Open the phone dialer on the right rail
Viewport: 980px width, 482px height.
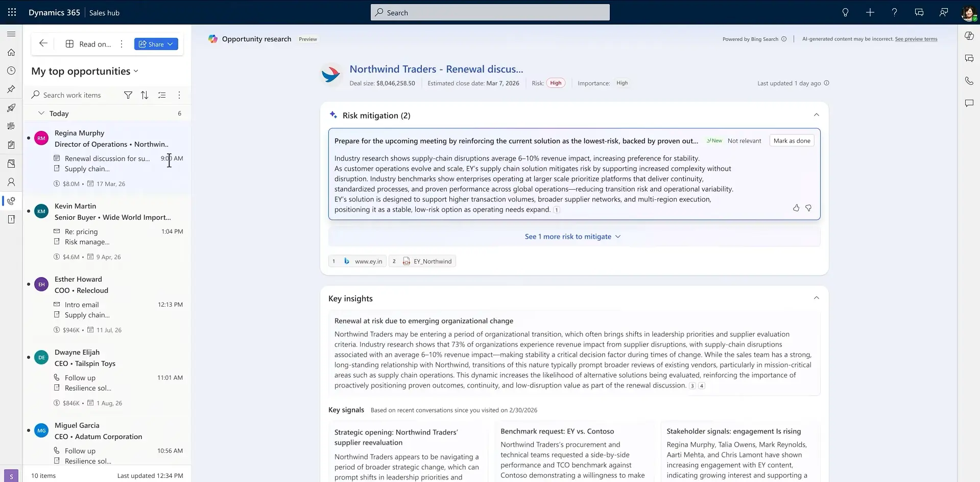969,81
